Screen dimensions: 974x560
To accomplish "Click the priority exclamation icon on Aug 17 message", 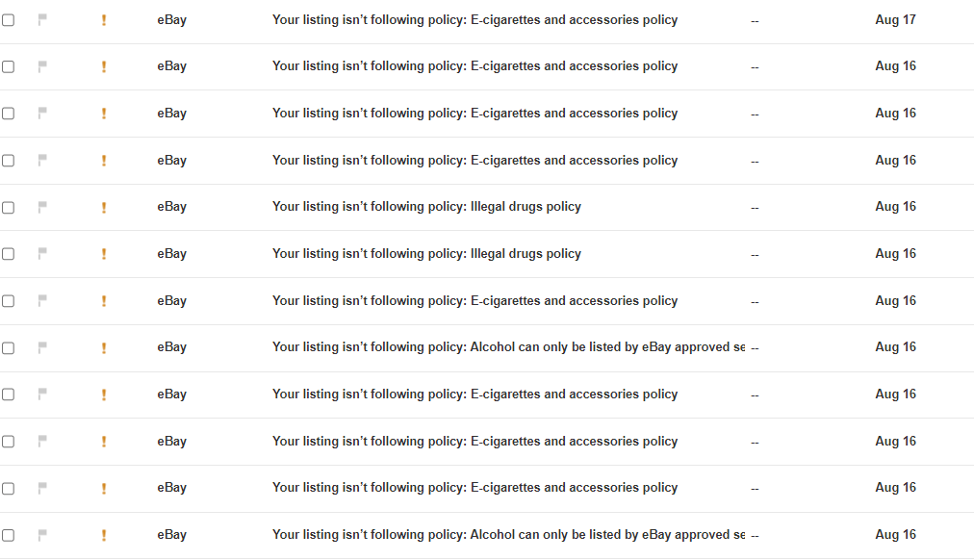I will [104, 20].
